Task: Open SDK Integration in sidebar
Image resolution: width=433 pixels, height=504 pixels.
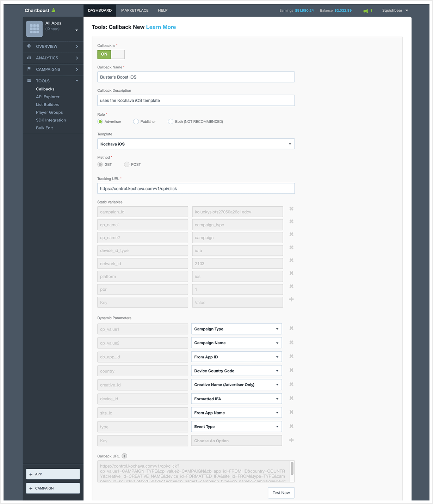Action: pos(51,120)
